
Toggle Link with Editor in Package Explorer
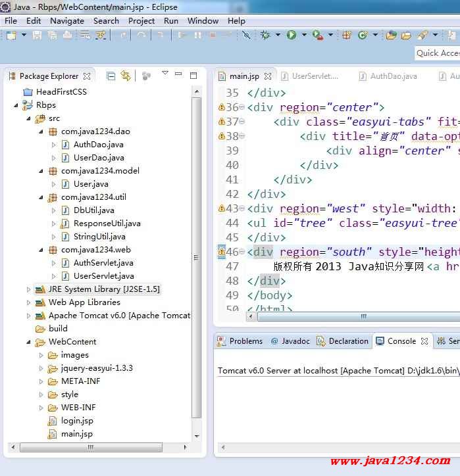[x=126, y=76]
